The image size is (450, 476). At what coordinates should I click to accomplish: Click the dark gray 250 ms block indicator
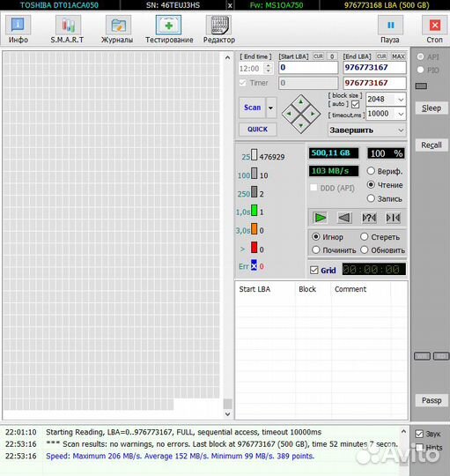pyautogui.click(x=255, y=192)
